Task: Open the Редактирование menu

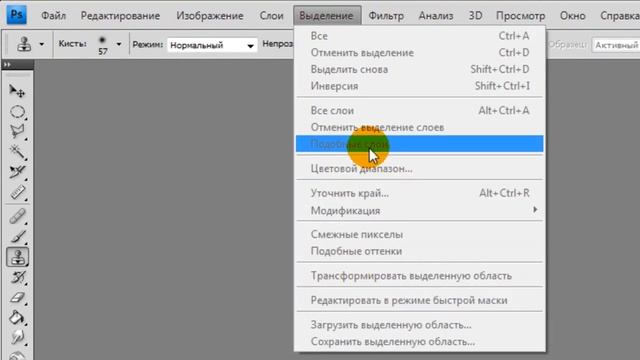Action: pyautogui.click(x=120, y=16)
